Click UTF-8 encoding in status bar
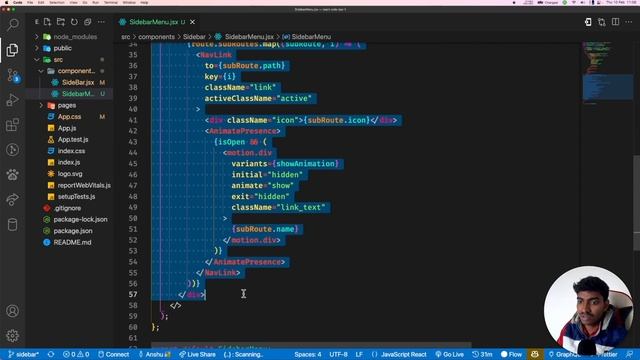This screenshot has width=640, height=360. (338, 354)
